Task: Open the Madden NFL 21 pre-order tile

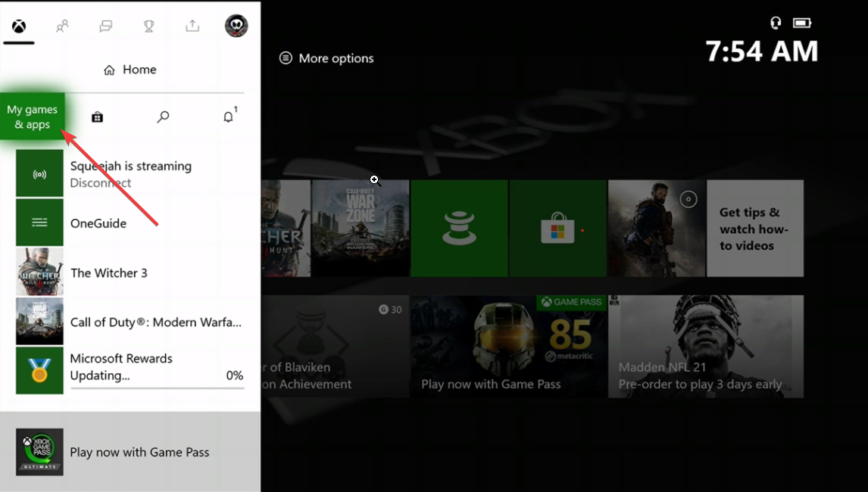Action: [706, 346]
